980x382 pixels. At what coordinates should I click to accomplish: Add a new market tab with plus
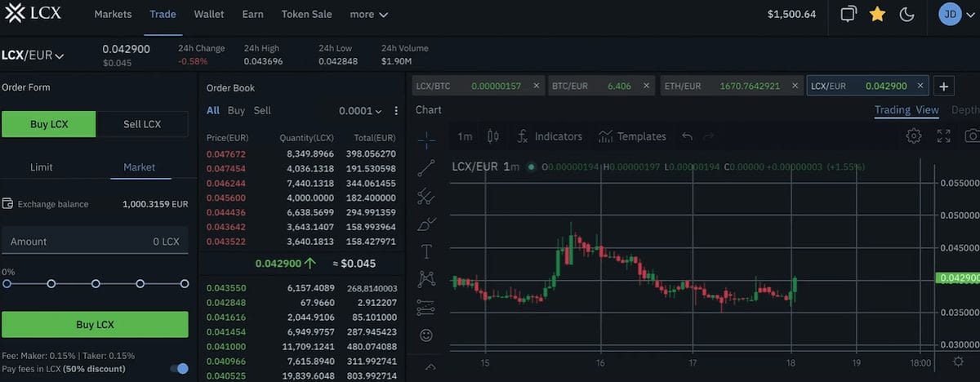[x=943, y=87]
